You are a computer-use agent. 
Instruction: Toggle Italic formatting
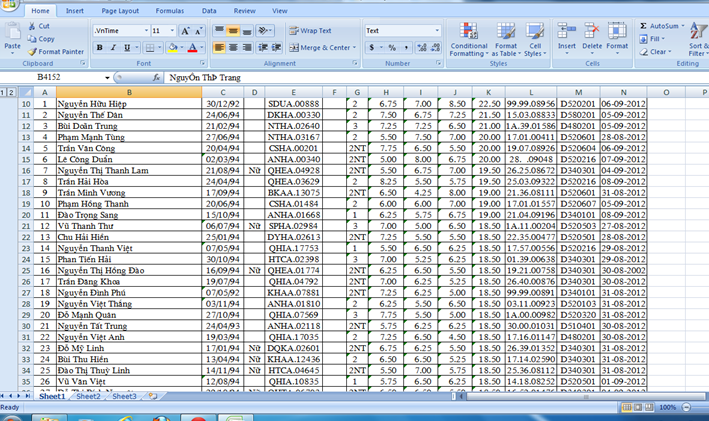(x=113, y=47)
